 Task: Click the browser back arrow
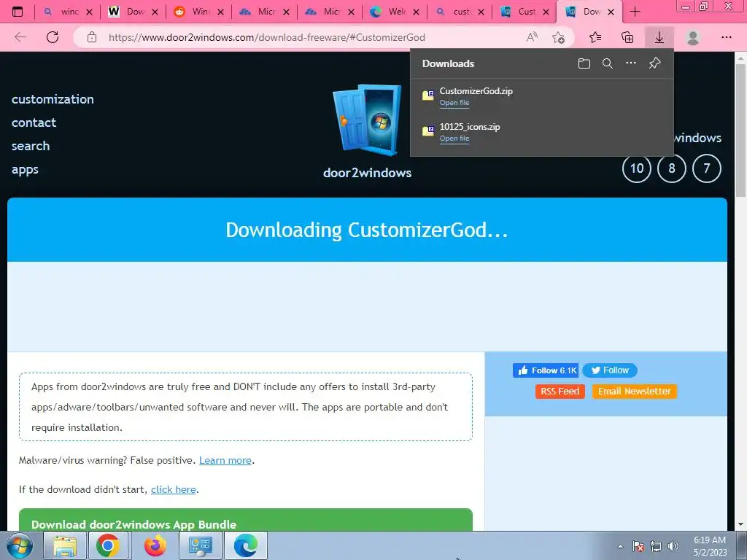click(20, 37)
